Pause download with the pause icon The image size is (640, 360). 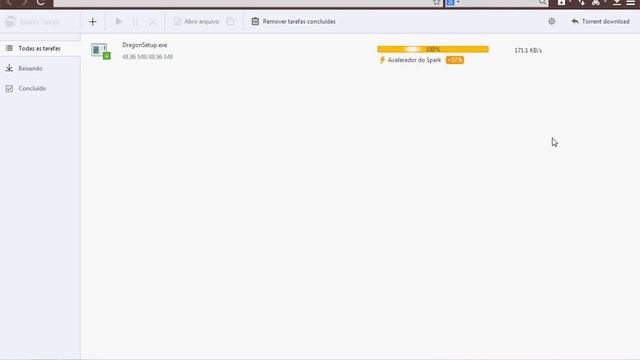point(136,22)
